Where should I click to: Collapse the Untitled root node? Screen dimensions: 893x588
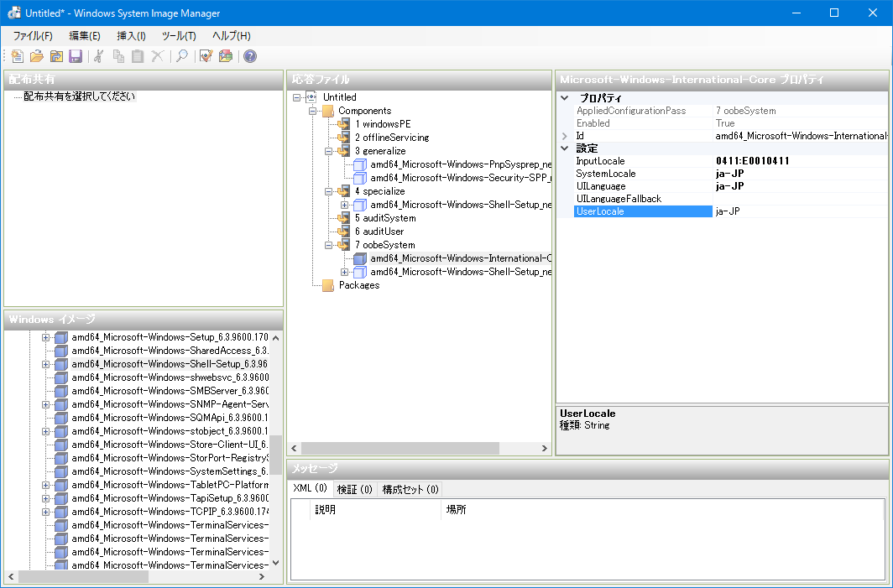point(297,97)
